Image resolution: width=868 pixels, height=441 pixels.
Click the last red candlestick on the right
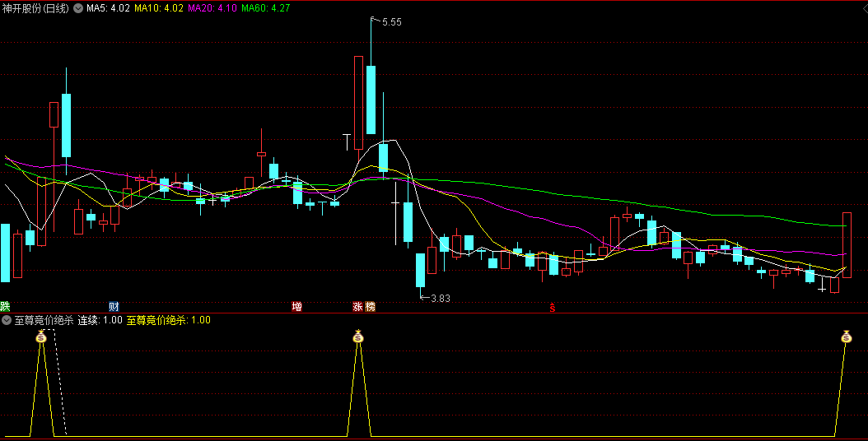coord(847,245)
